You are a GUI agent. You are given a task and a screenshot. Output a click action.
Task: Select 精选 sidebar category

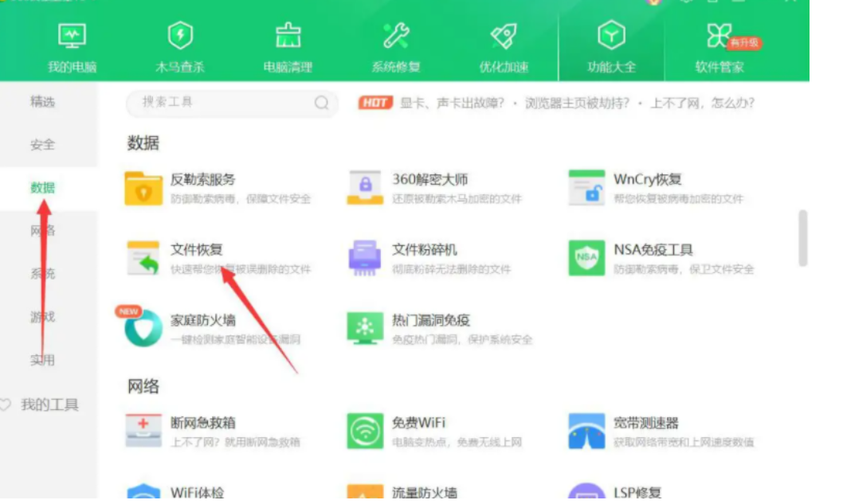point(42,102)
